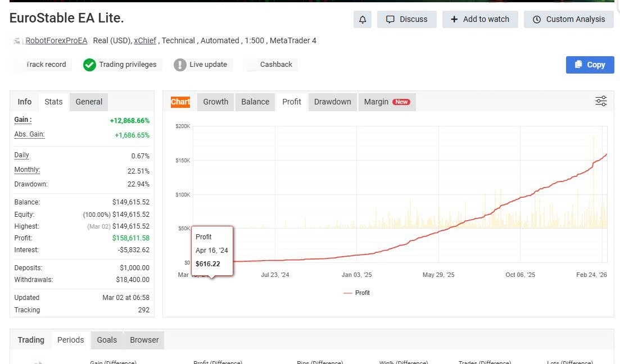This screenshot has width=620, height=364.
Task: Click the RobotForexProEA avatar icon
Action: click(x=17, y=41)
